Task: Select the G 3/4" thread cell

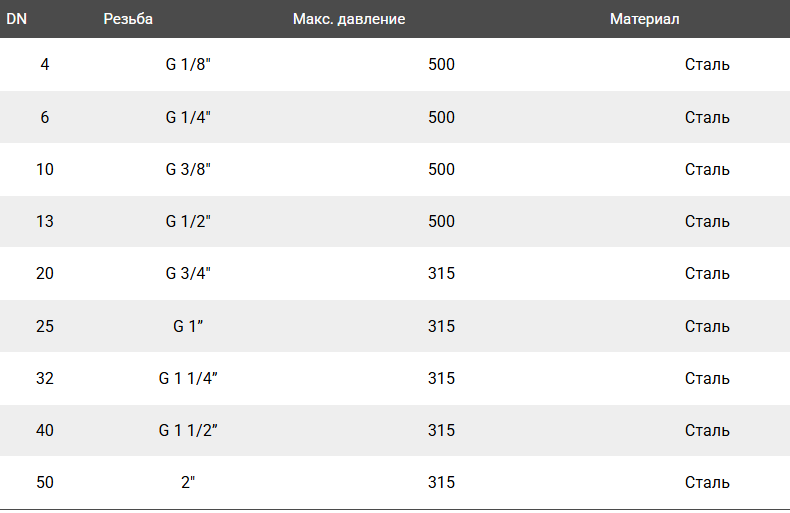Action: coord(188,273)
